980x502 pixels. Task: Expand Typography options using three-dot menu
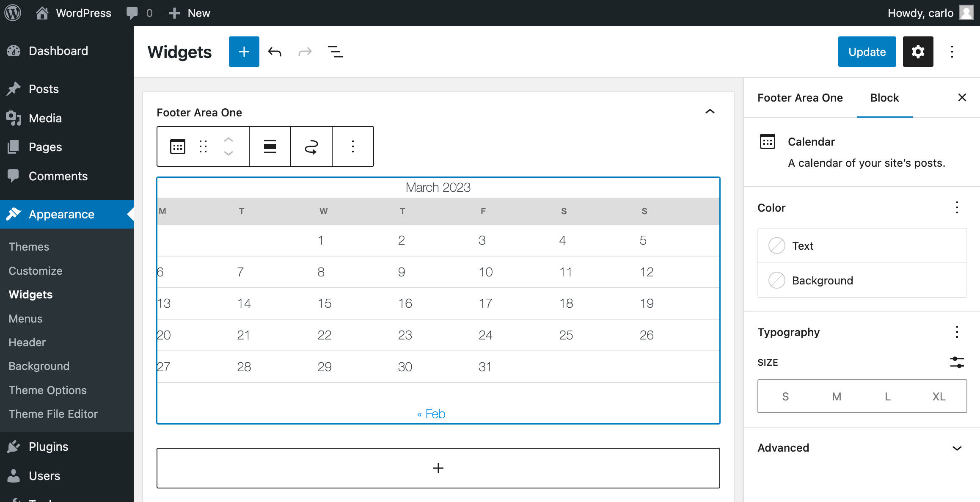point(957,332)
